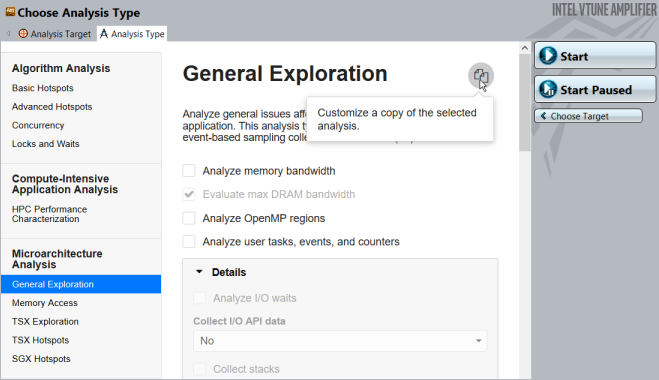
Task: Enable Analyze memory bandwidth checkbox
Action: click(x=189, y=171)
